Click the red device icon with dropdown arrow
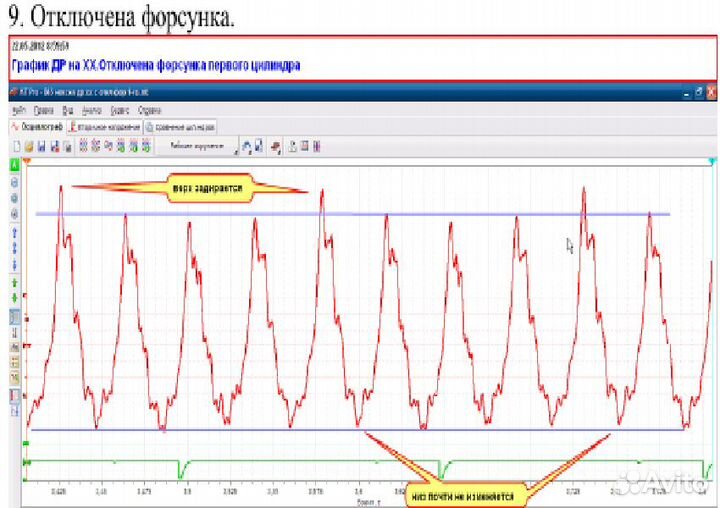This screenshot has height=508, width=720. click(276, 147)
